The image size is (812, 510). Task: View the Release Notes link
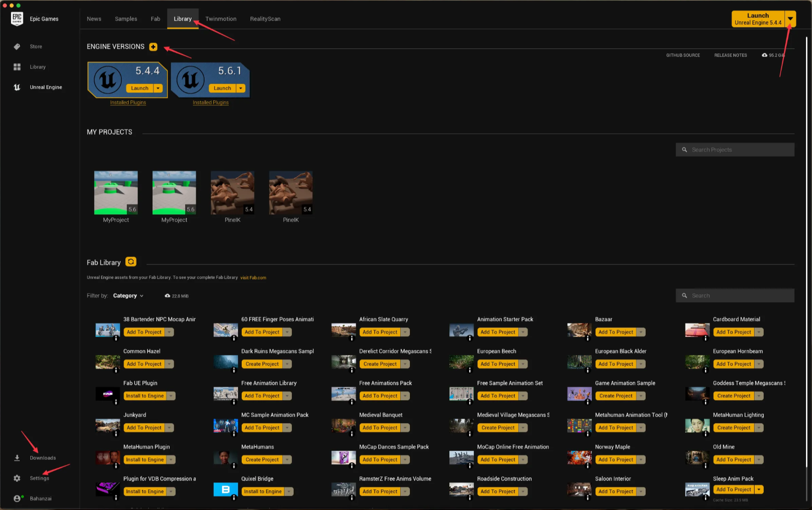(731, 55)
